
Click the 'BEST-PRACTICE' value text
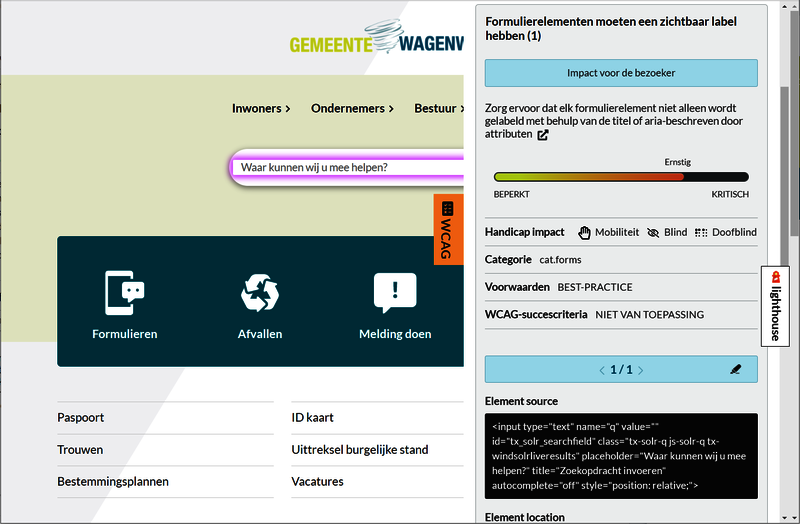[595, 287]
